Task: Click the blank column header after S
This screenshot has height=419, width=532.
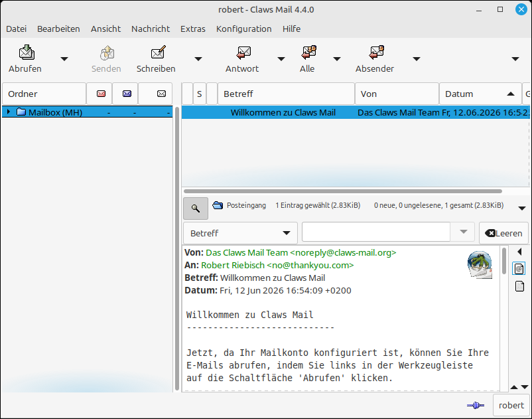Action: point(212,94)
